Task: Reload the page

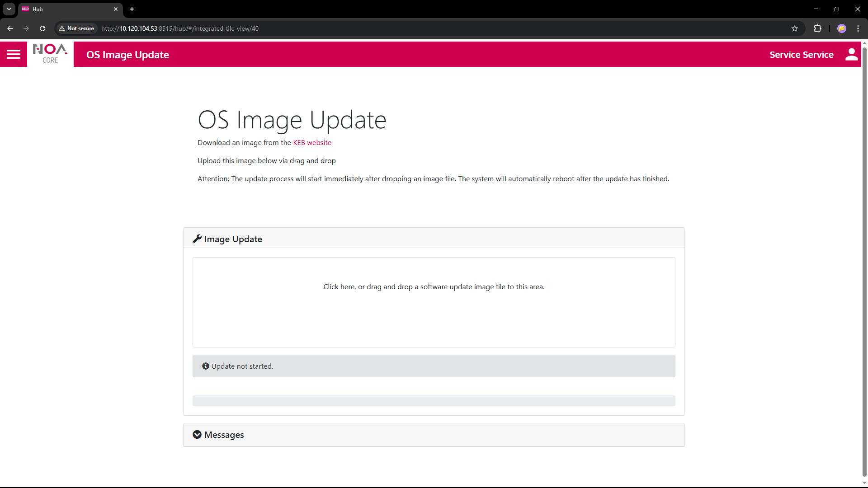Action: 42,28
